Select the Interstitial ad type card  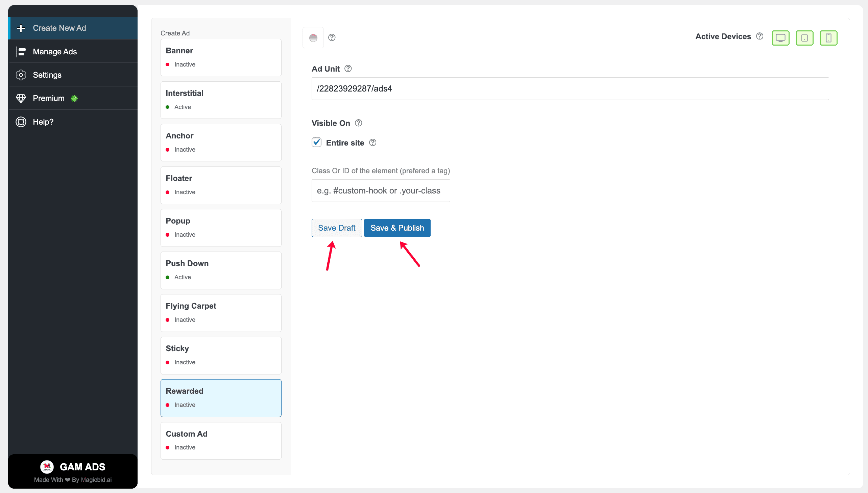[x=221, y=100]
